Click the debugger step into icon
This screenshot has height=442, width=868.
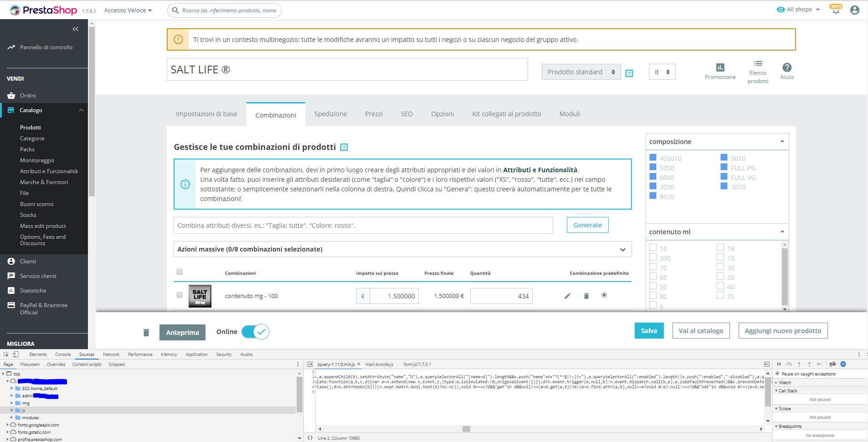pyautogui.click(x=799, y=364)
